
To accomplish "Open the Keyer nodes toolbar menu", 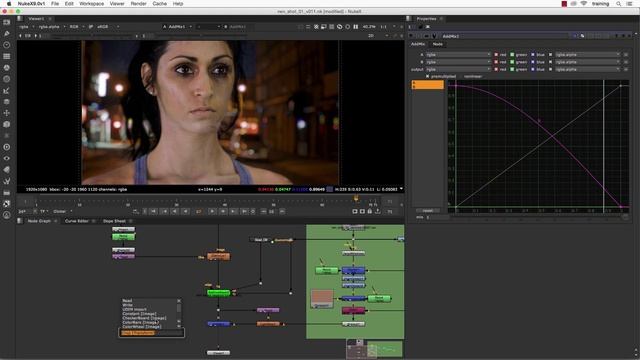I will tap(7, 91).
